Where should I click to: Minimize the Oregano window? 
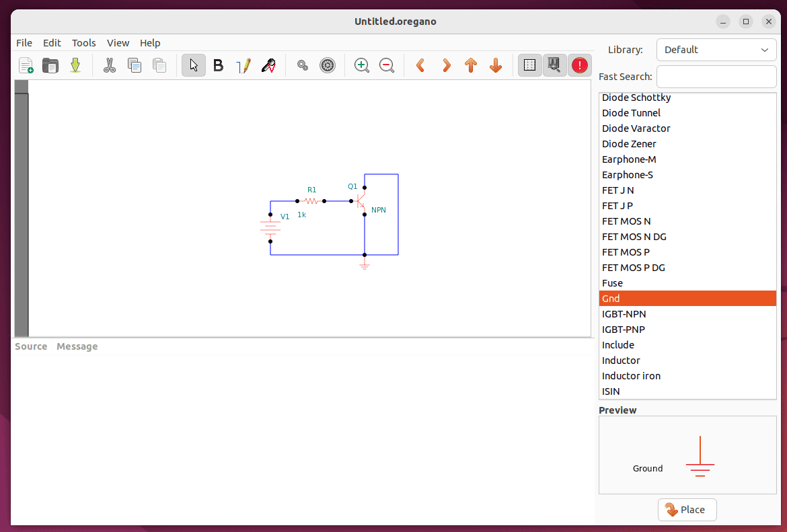click(x=722, y=22)
